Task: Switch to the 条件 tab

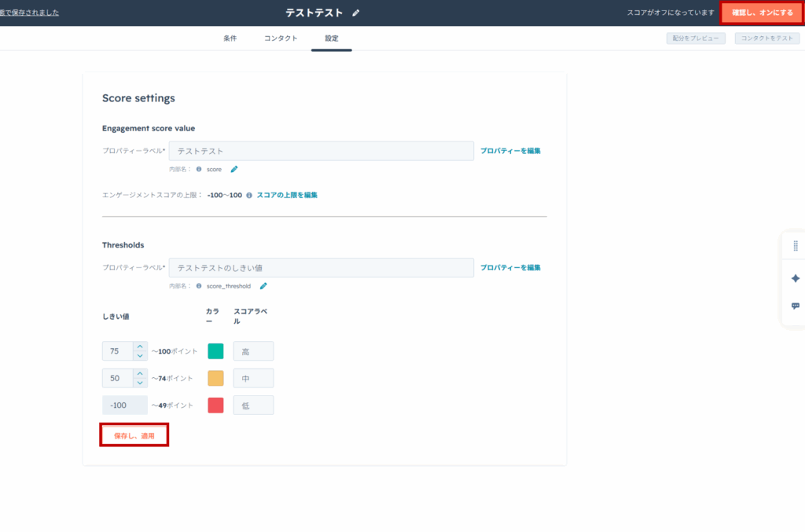Action: coord(230,39)
